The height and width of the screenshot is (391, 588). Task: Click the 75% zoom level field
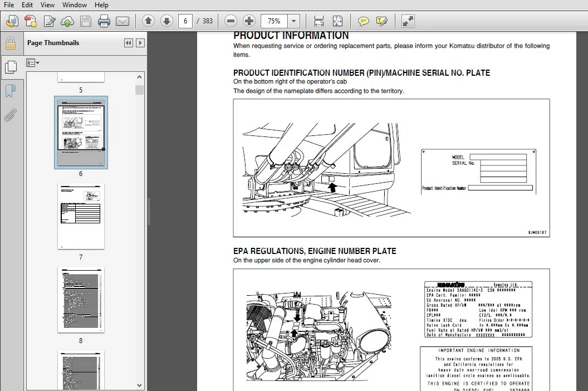click(x=274, y=21)
